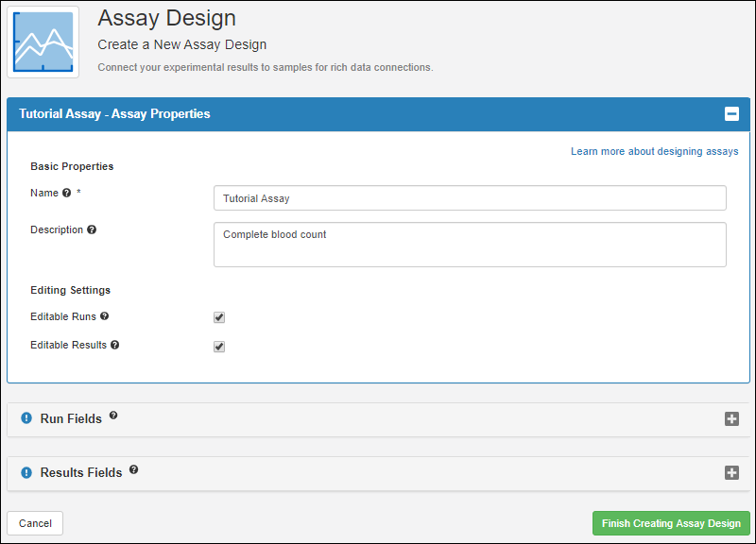Viewport: 756px width, 544px height.
Task: Click the Tutorial Assay - Assay Properties header
Action: pyautogui.click(x=114, y=114)
